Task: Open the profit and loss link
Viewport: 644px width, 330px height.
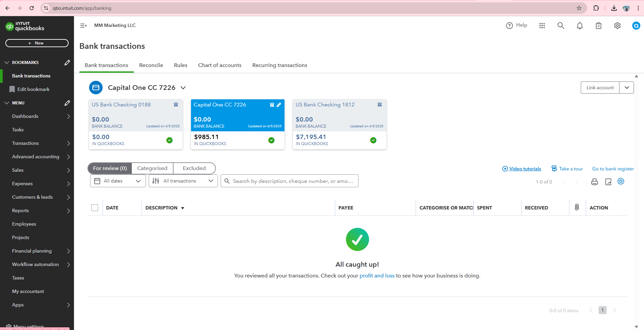Action: pyautogui.click(x=377, y=275)
